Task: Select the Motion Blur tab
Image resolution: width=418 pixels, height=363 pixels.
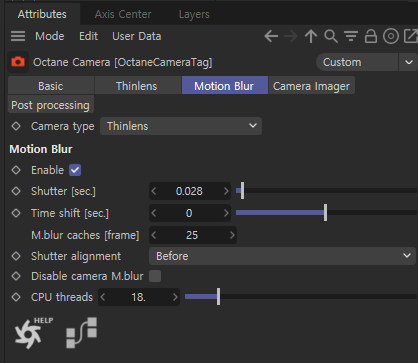Action: pyautogui.click(x=224, y=86)
